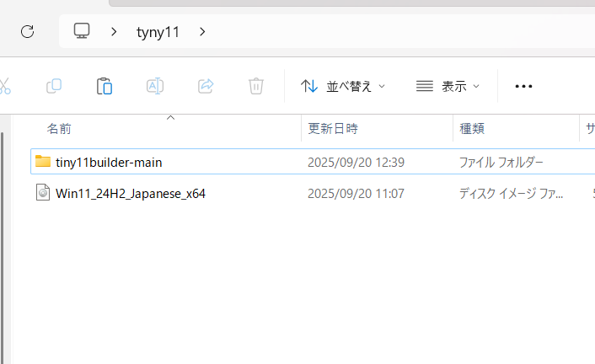The width and height of the screenshot is (595, 364).
Task: Click the PC monitor icon in address bar
Action: tap(82, 32)
